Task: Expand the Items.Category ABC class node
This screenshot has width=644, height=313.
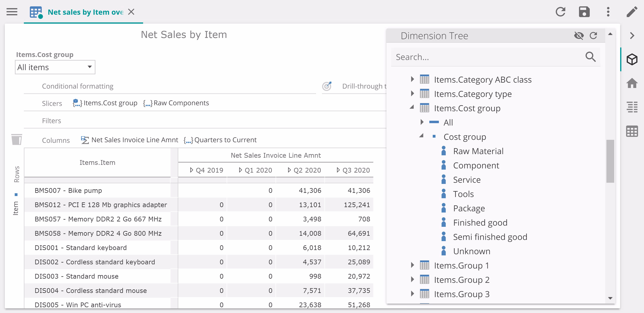Action: (x=412, y=79)
